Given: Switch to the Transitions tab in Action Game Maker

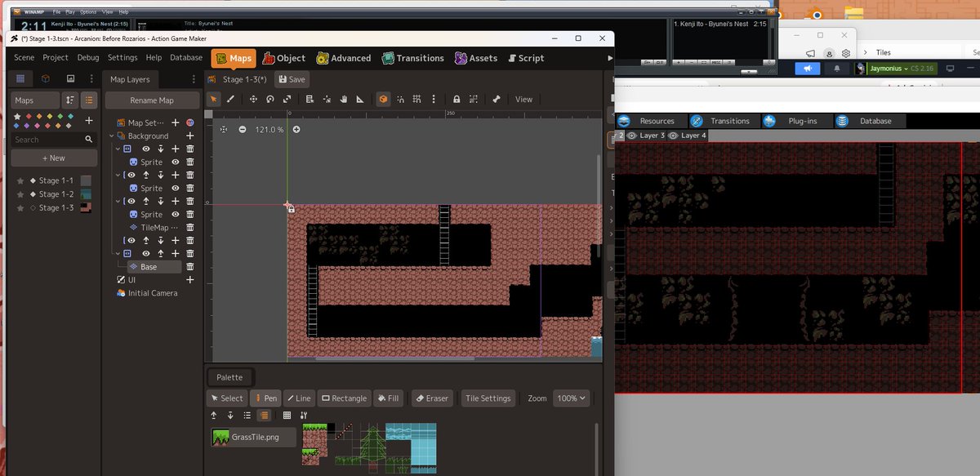Looking at the screenshot, I should point(412,58).
